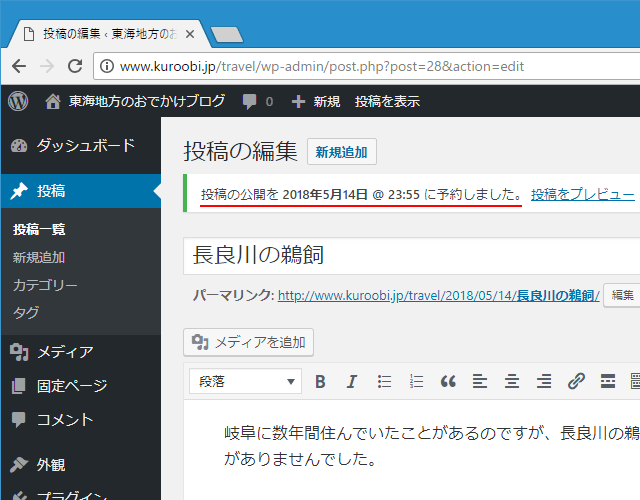Open 固定ページ in the sidebar
Viewport: 640px width, 500px height.
pos(80,386)
